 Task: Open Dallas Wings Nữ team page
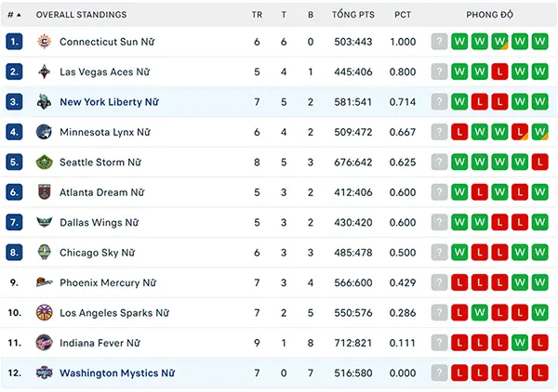99,223
